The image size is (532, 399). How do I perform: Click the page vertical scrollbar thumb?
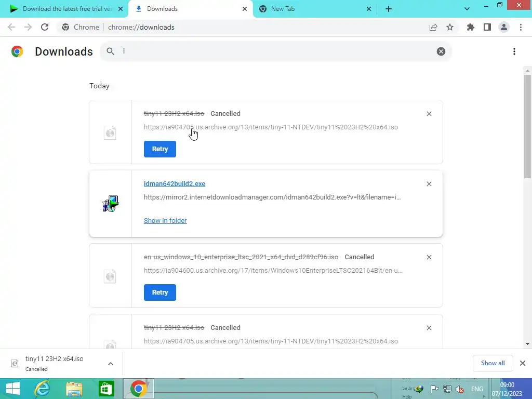click(x=527, y=126)
